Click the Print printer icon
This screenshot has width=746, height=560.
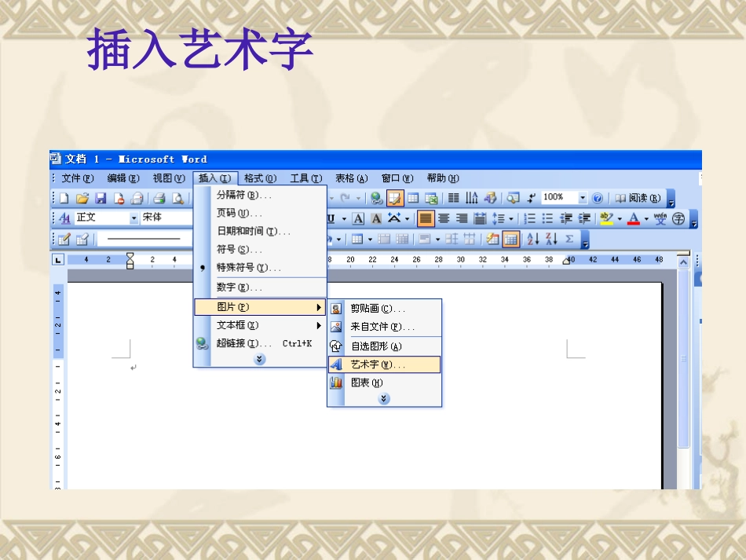[160, 198]
